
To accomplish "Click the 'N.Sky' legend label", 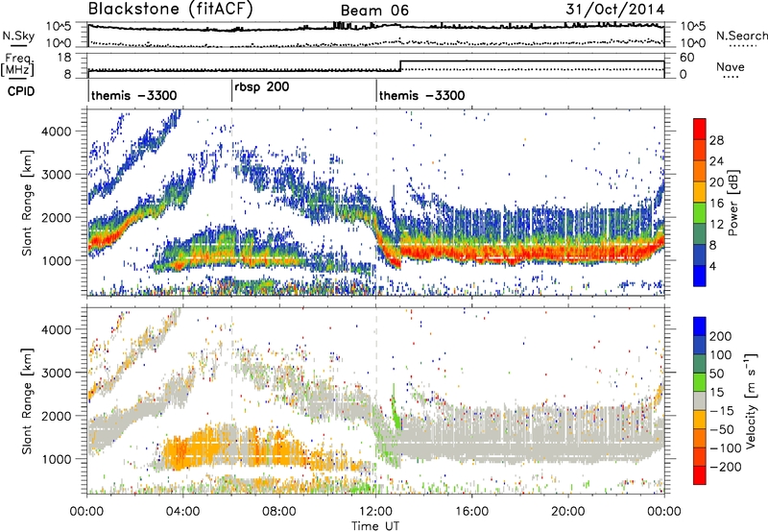I will 18,36.
